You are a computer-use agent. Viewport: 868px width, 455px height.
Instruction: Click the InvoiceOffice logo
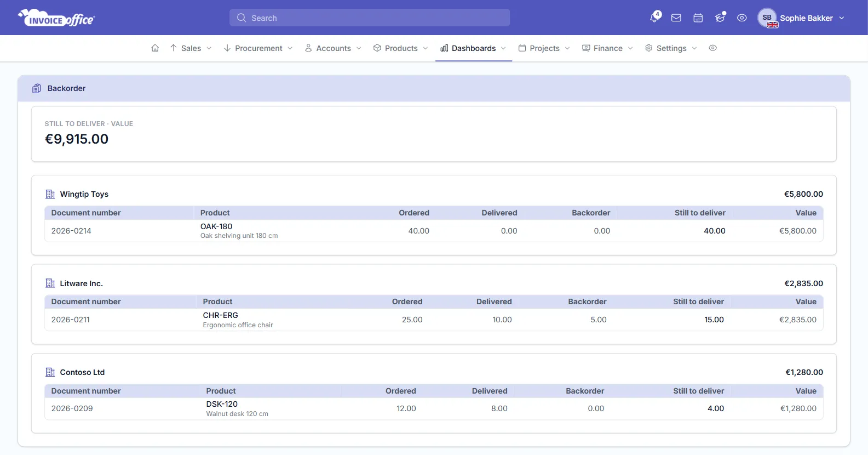[56, 18]
